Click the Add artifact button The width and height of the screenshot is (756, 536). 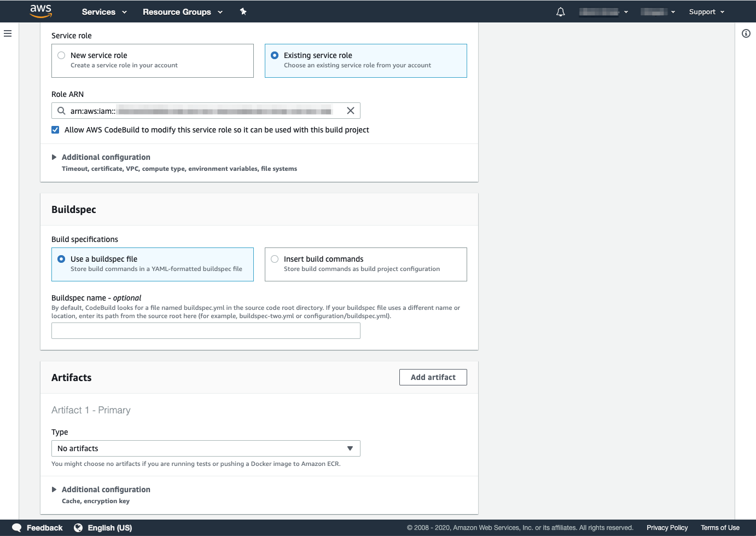(433, 377)
